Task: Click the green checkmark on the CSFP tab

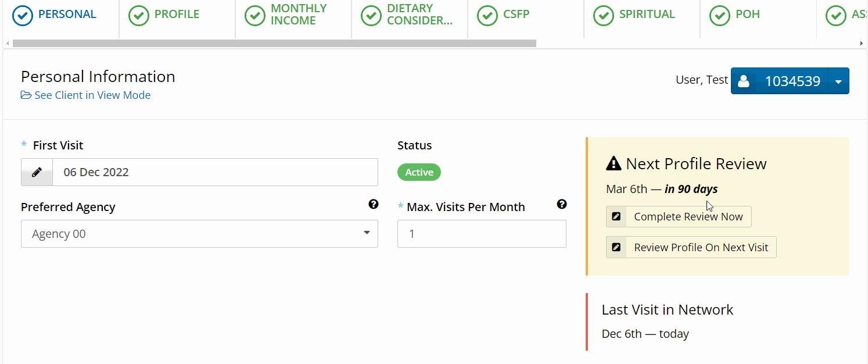Action: point(487,16)
